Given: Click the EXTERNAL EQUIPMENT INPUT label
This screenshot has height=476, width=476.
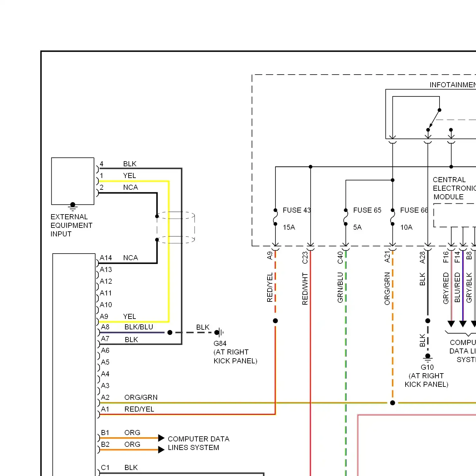Looking at the screenshot, I should (x=71, y=225).
